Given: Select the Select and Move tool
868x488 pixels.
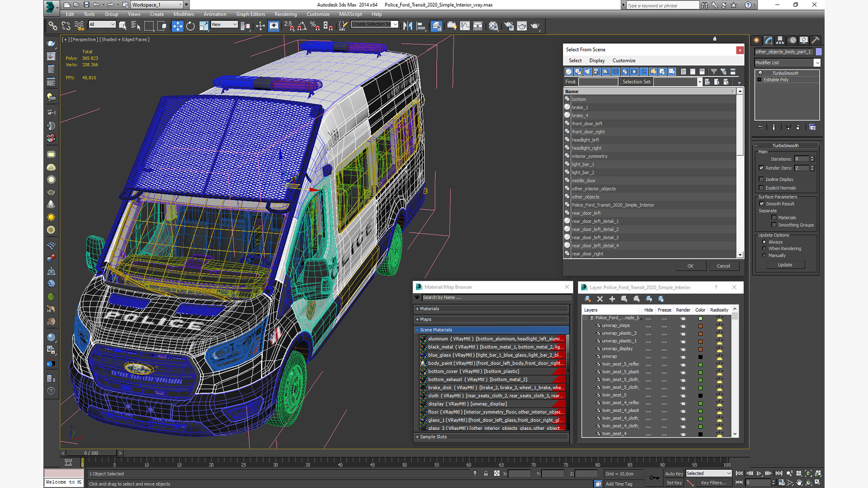Looking at the screenshot, I should (x=177, y=26).
